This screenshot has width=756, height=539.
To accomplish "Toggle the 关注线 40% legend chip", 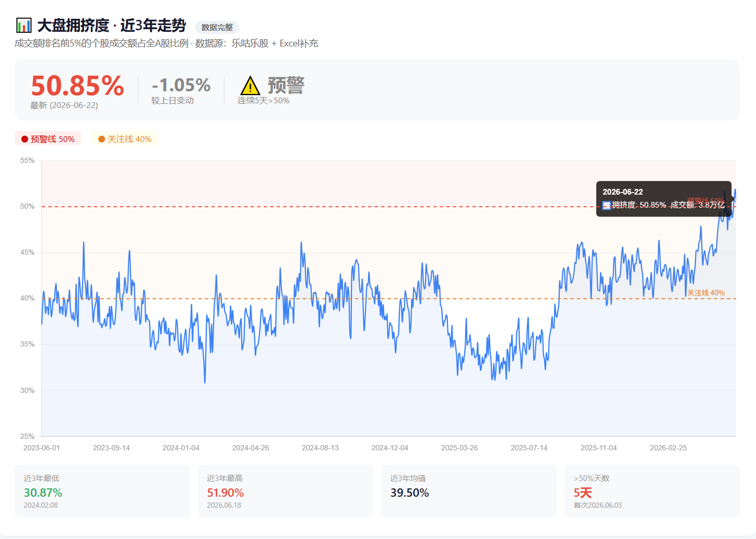I will click(125, 139).
